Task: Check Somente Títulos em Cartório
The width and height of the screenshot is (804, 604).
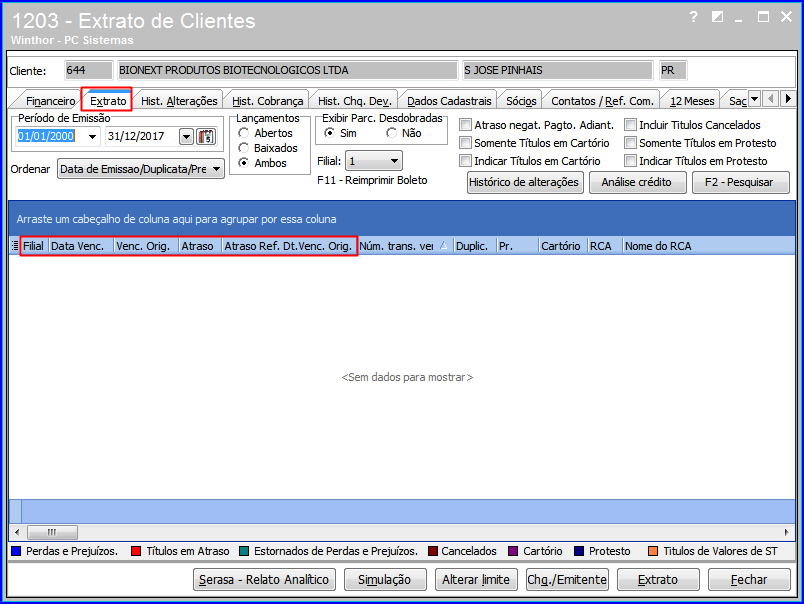Action: point(465,143)
